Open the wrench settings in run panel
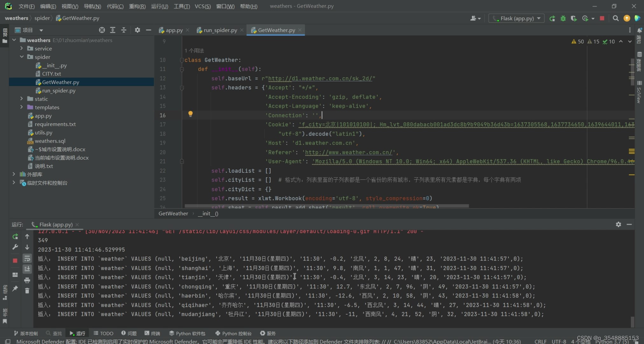The width and height of the screenshot is (644, 344). click(x=15, y=247)
